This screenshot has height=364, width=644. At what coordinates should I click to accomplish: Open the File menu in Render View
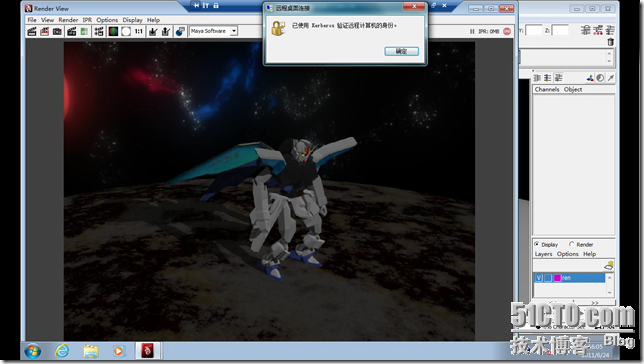pyautogui.click(x=32, y=20)
